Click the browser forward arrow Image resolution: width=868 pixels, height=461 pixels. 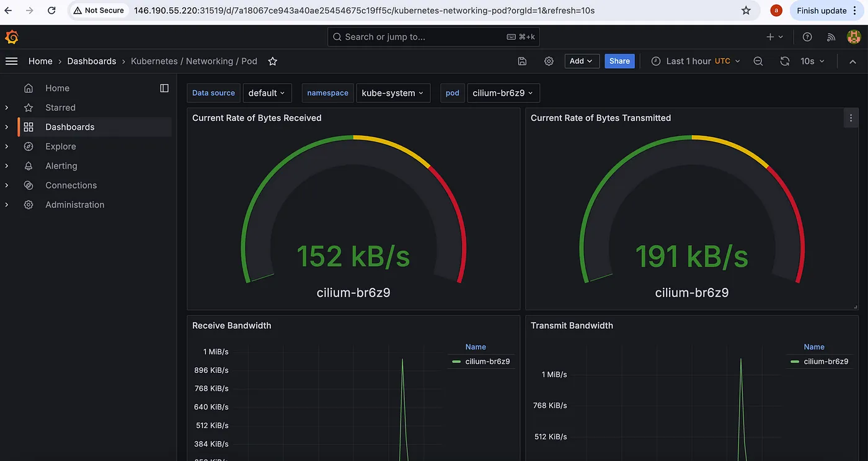[x=29, y=11]
